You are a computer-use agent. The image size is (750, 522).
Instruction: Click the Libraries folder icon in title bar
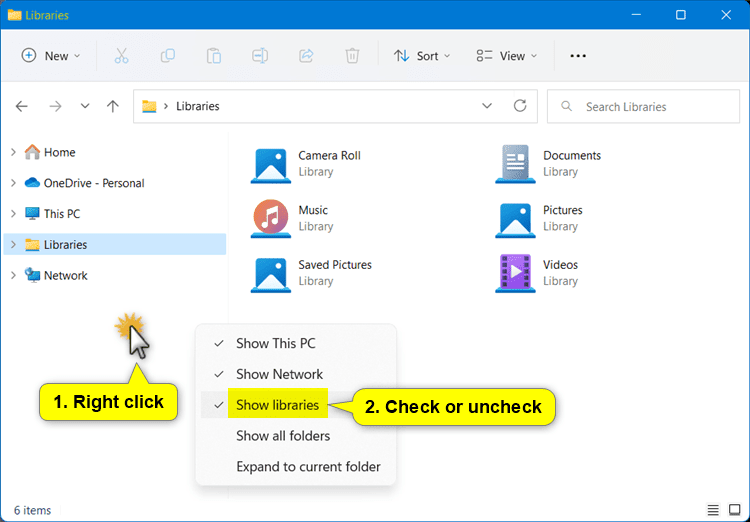14,15
